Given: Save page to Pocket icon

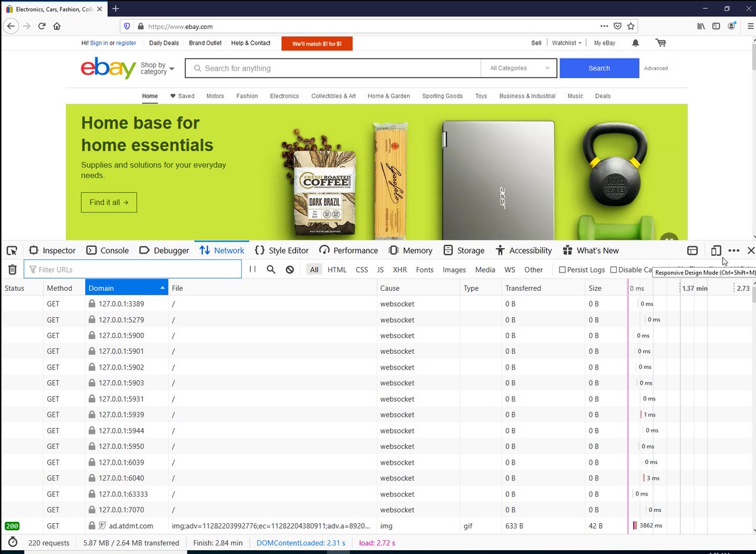Looking at the screenshot, I should coord(617,26).
